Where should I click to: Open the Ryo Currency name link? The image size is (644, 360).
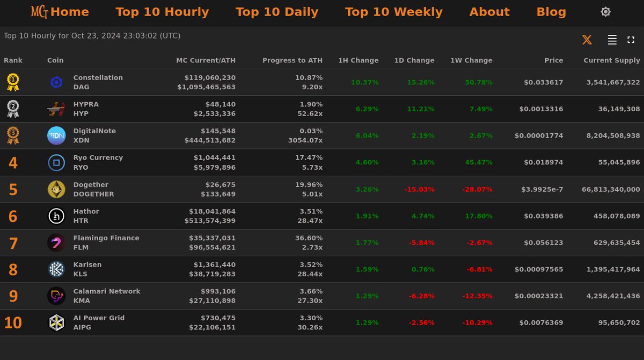click(98, 158)
